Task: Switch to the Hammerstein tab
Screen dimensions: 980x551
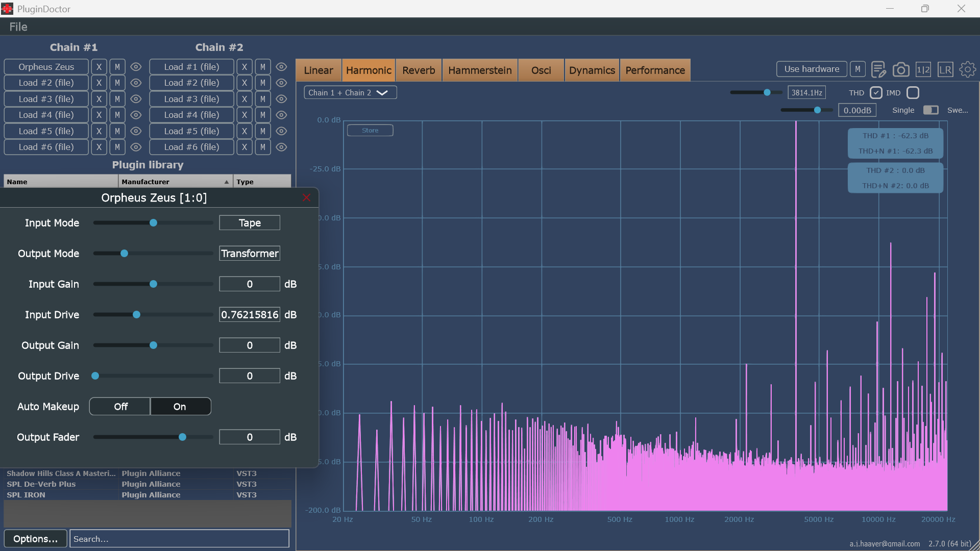Action: point(480,70)
